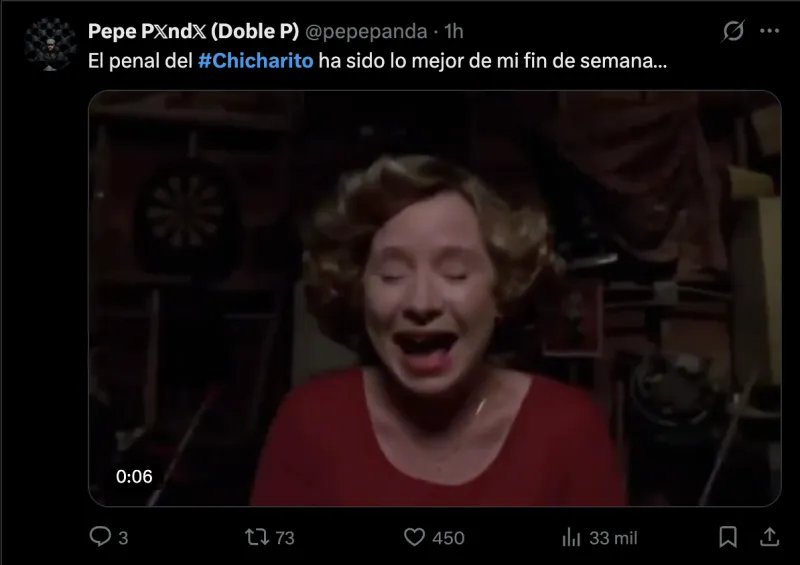
Task: Click the repost arrows icon
Action: point(257,537)
